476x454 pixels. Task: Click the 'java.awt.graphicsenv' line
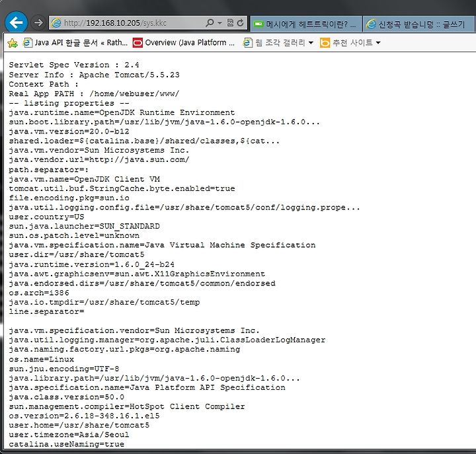pyautogui.click(x=137, y=274)
